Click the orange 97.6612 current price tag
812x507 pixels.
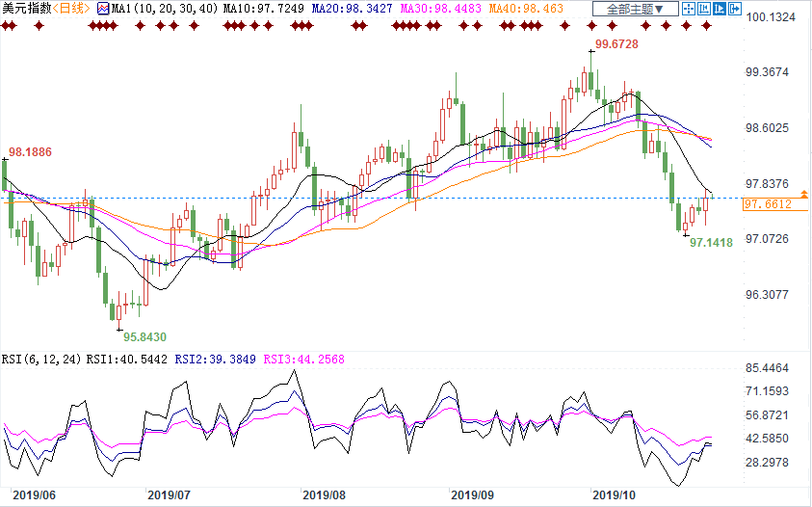[767, 204]
